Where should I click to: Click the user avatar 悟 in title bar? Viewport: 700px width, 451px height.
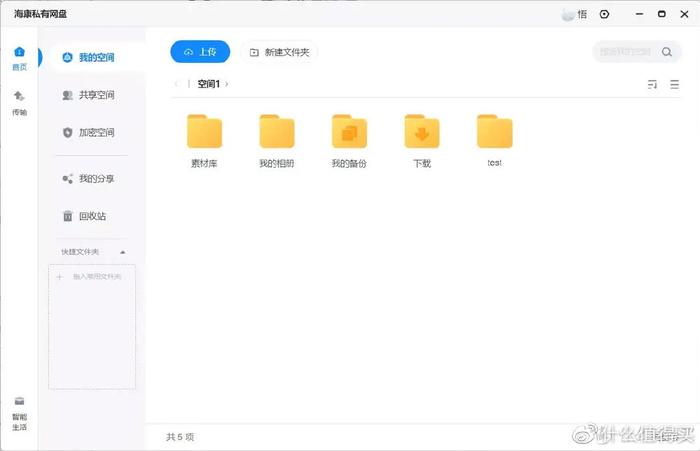pyautogui.click(x=574, y=14)
